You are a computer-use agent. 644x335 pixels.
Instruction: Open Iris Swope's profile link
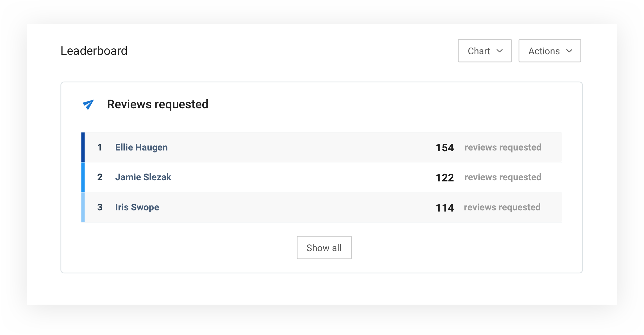click(x=137, y=207)
